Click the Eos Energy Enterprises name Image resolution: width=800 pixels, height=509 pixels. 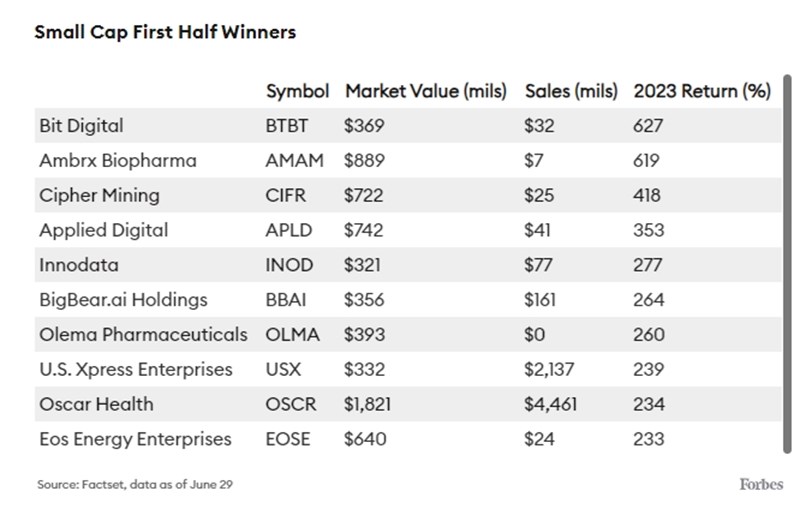135,439
